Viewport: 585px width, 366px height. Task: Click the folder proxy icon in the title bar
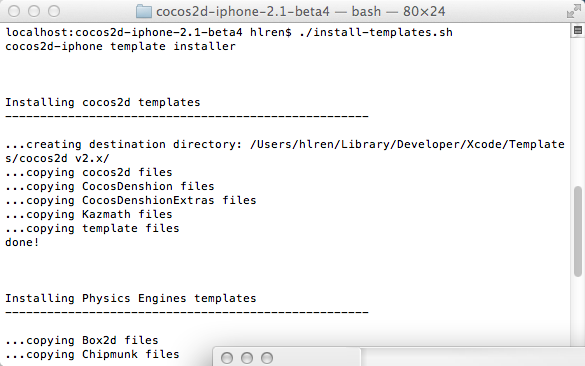pos(144,12)
